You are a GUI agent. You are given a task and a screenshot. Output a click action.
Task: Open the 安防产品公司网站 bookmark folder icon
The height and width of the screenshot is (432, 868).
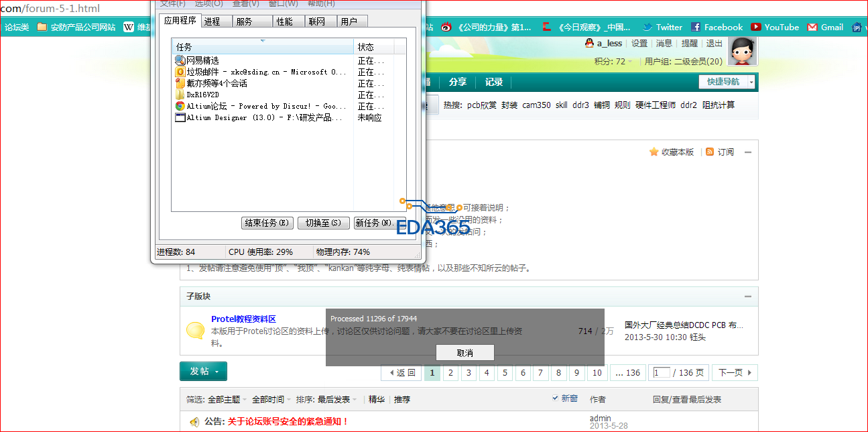point(42,28)
